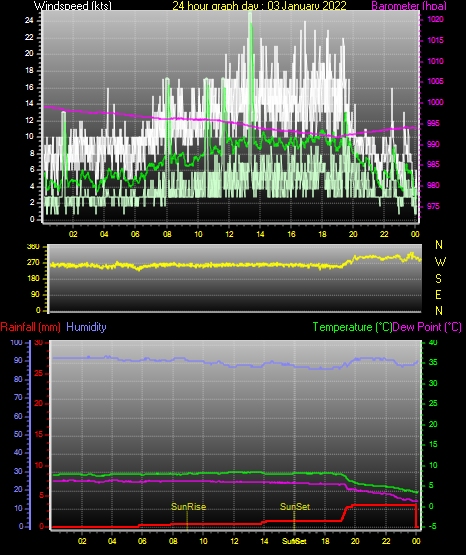The height and width of the screenshot is (555, 466).
Task: Select the Humidity legend label
Action: 86,327
